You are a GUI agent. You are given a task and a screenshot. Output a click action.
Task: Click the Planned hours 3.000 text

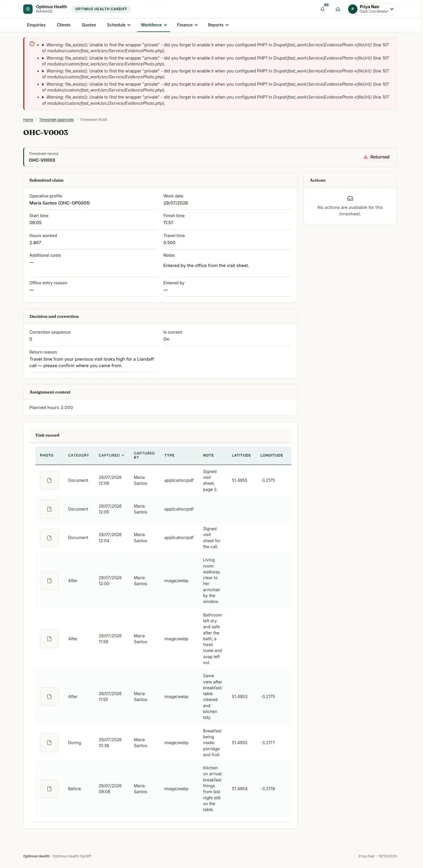click(51, 407)
